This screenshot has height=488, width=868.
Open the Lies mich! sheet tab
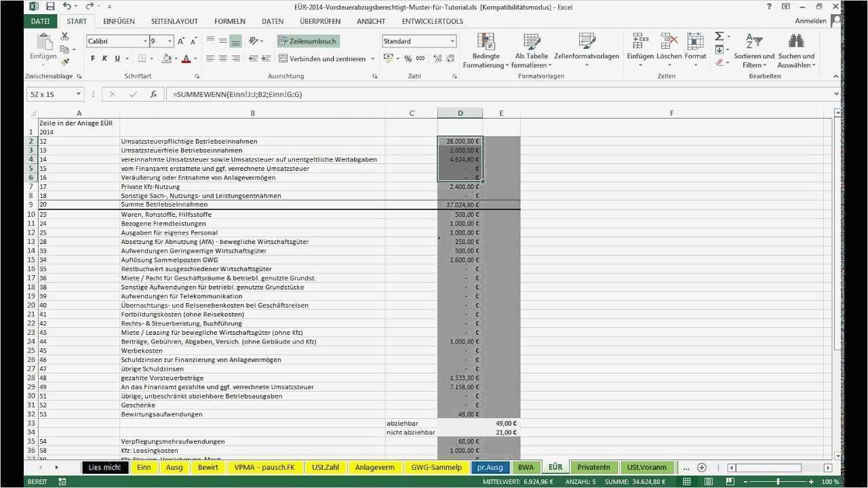[104, 467]
